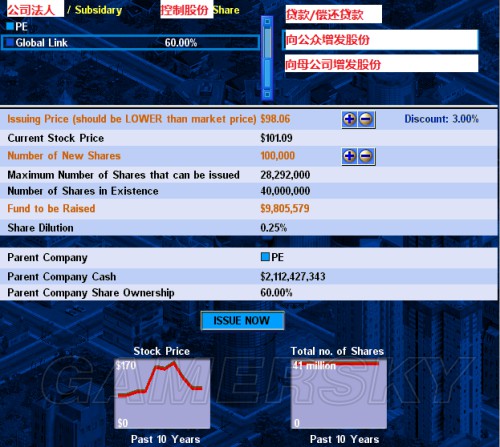
Task: Decrease number of new shares minus icon
Action: [x=367, y=156]
